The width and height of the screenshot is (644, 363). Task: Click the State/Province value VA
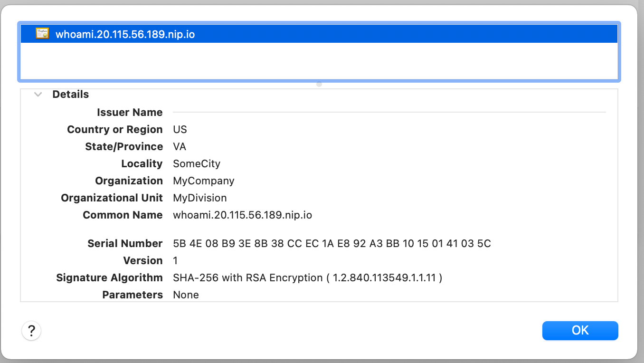pos(180,147)
